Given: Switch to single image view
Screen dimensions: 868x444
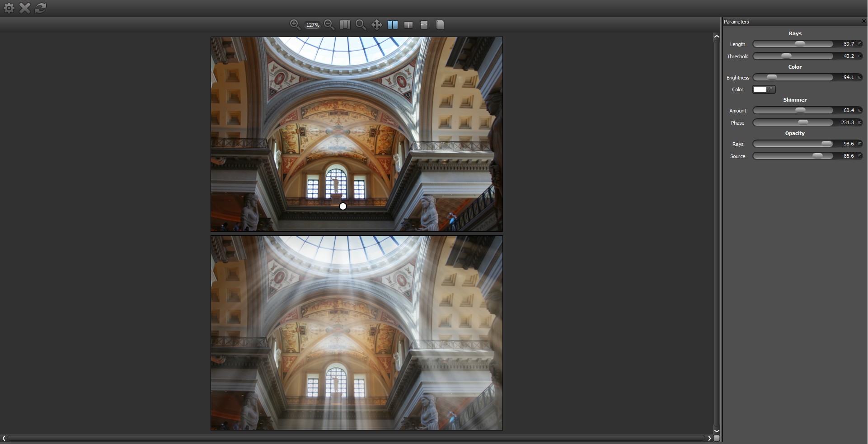Looking at the screenshot, I should (440, 25).
